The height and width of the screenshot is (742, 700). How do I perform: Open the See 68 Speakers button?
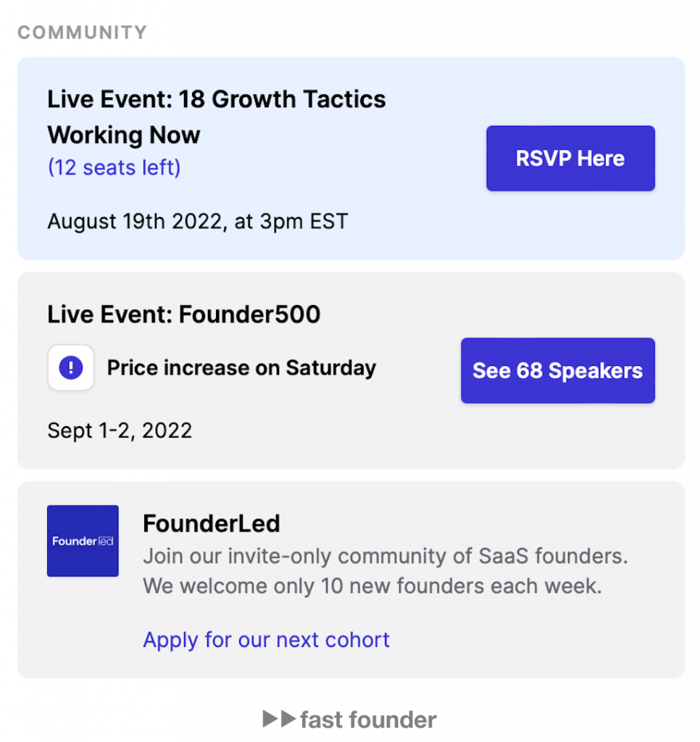557,370
